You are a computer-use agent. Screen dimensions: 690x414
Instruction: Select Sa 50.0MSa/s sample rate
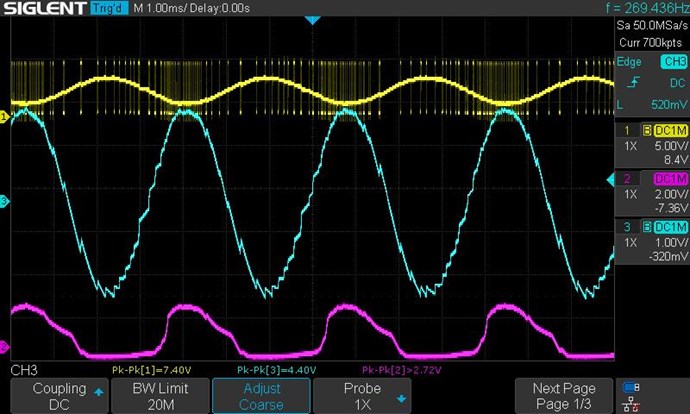pos(652,25)
